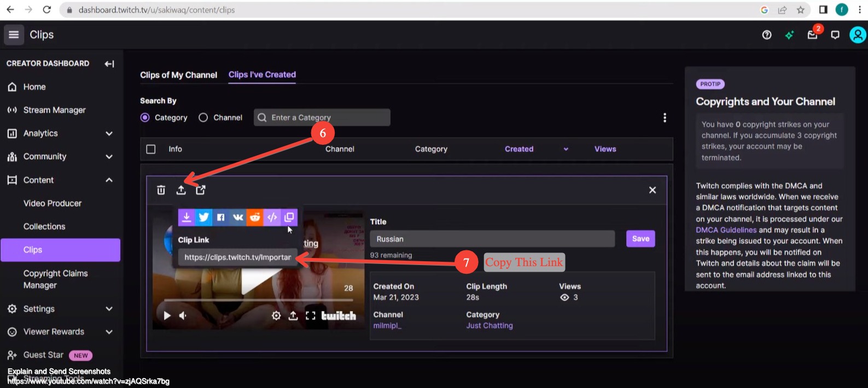Collapse the Creator Dashboard sidebar
Image resolution: width=868 pixels, height=388 pixels.
109,63
